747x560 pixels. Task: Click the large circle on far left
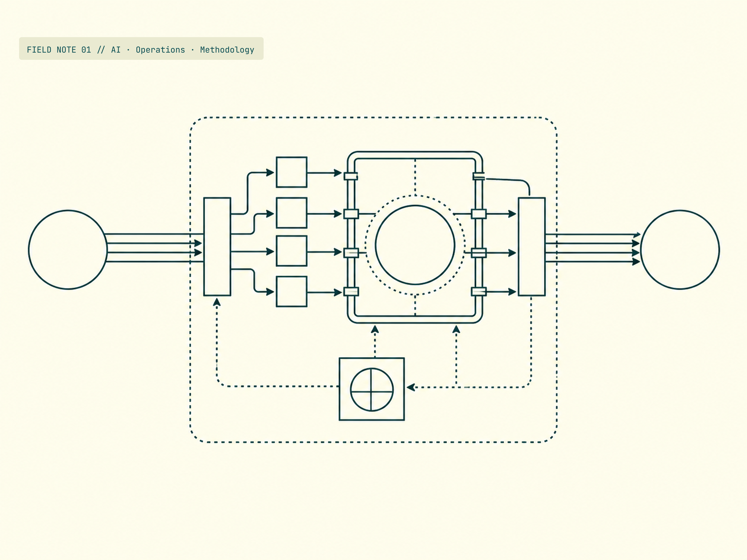click(68, 250)
